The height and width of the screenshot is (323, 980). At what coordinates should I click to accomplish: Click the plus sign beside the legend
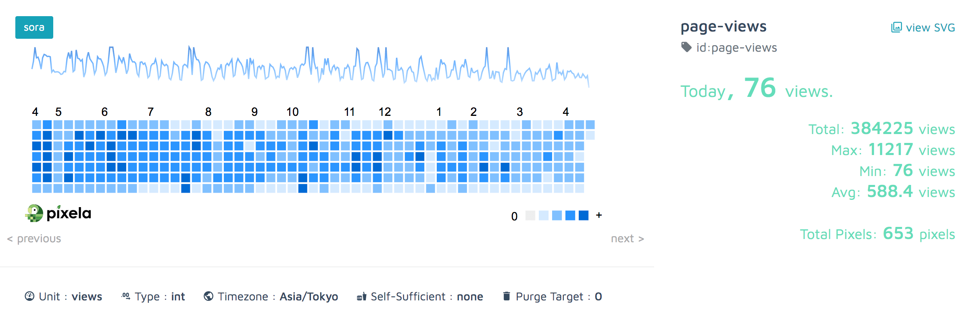(599, 215)
